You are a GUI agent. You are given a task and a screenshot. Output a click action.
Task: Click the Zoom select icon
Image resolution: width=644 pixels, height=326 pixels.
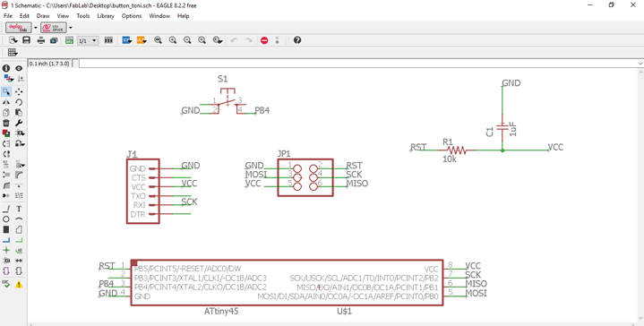[x=202, y=40]
